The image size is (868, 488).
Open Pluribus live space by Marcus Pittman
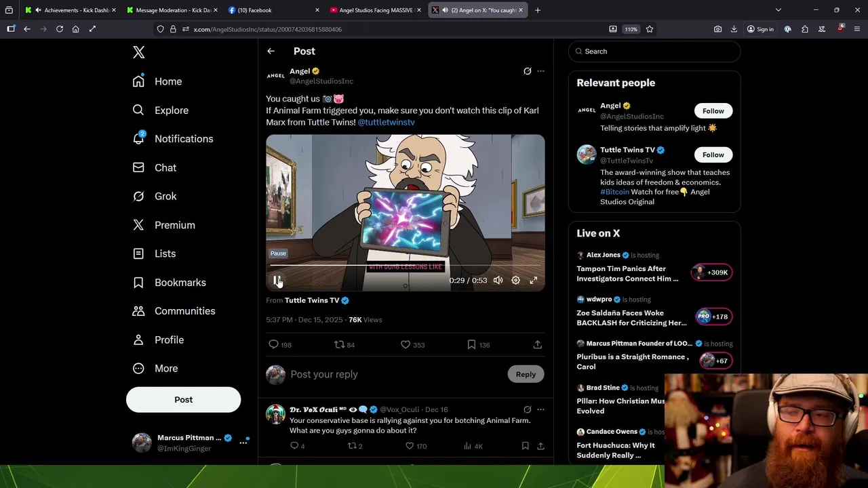pos(654,355)
